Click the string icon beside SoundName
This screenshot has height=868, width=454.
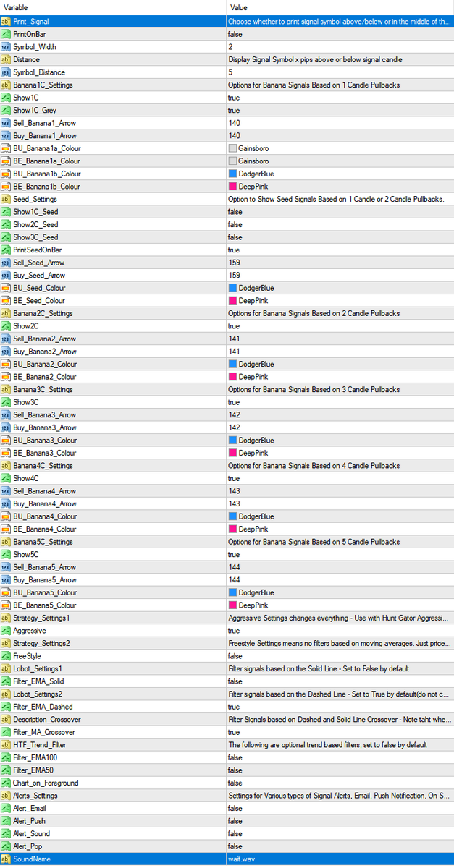click(6, 859)
